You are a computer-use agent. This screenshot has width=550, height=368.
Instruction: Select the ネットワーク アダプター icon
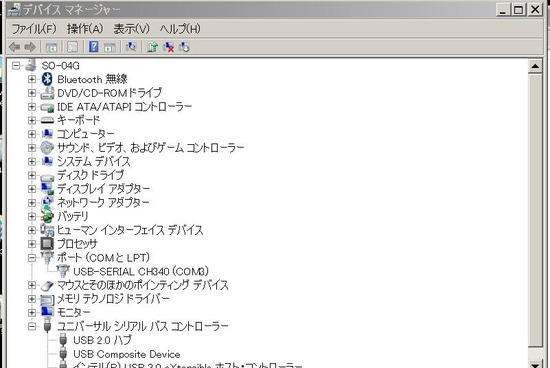coord(47,202)
